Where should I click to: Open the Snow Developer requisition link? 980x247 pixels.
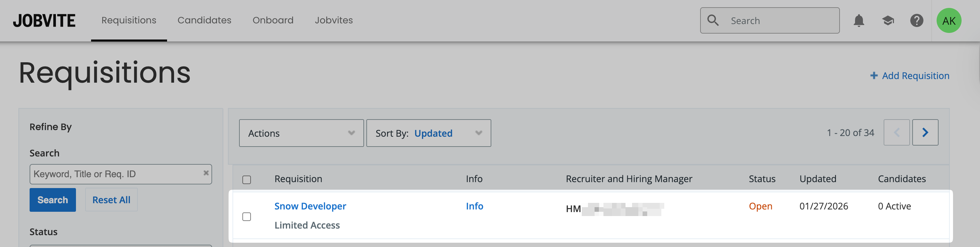click(310, 206)
